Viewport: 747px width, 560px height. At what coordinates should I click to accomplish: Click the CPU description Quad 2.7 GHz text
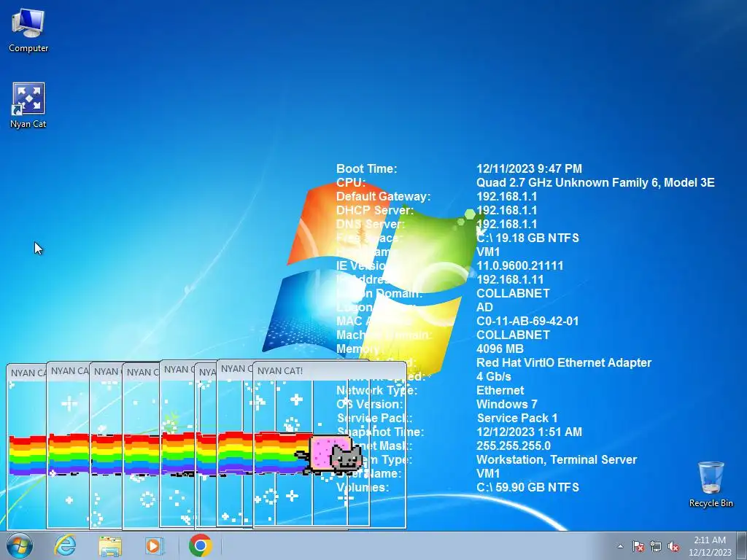595,182
